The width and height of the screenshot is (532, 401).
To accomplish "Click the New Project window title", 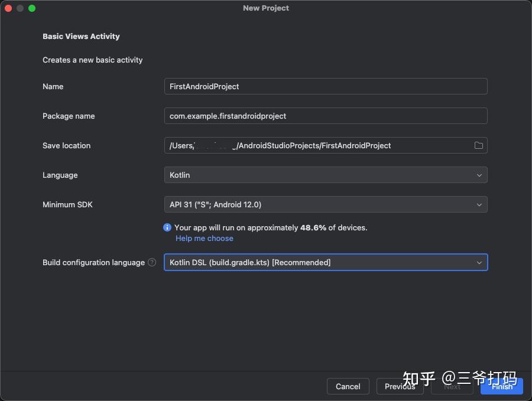I will [x=266, y=8].
